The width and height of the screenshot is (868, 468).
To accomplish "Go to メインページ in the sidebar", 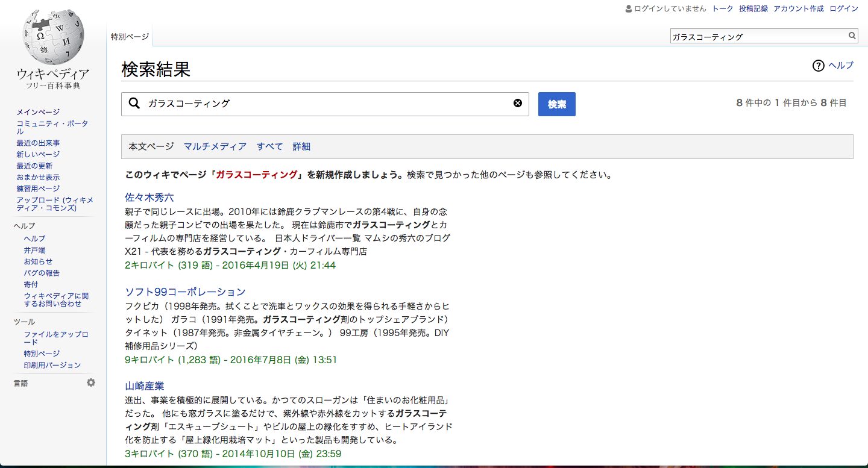I will tap(38, 112).
